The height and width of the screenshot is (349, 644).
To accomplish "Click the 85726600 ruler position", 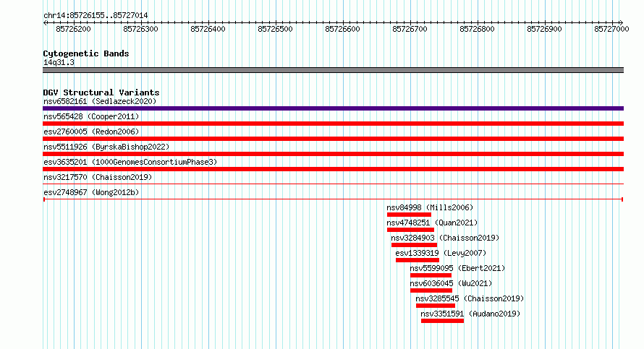I will point(342,29).
